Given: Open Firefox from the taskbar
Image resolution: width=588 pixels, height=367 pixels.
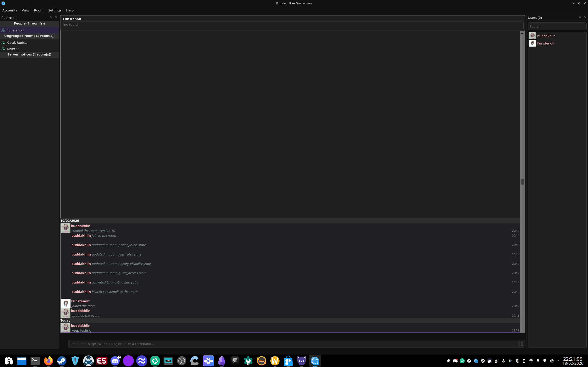Looking at the screenshot, I should point(48,361).
